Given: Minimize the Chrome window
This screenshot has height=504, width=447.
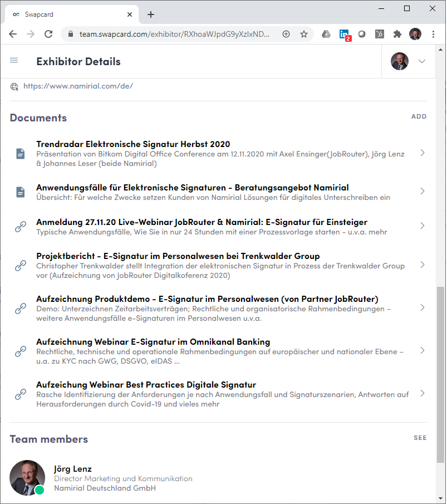Looking at the screenshot, I should tap(381, 8).
